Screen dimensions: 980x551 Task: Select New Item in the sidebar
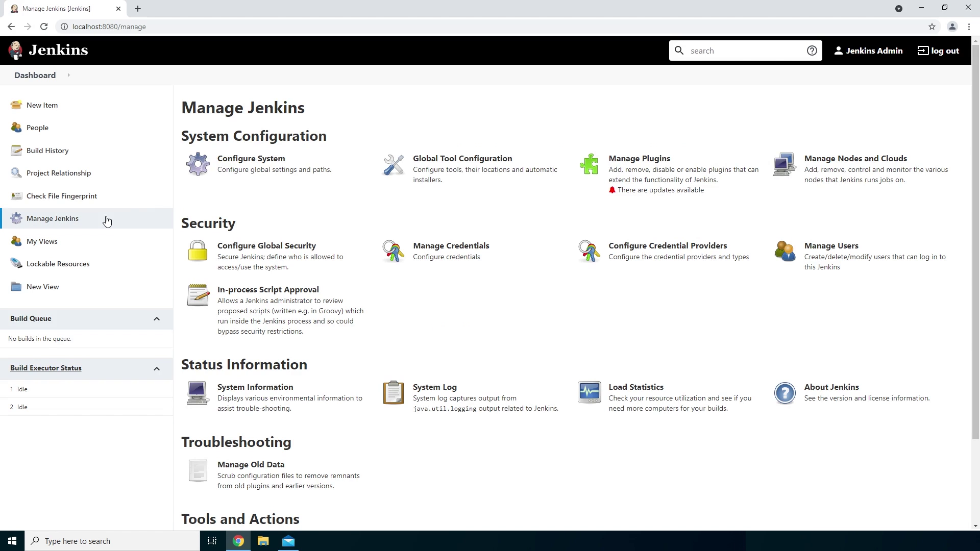pos(42,105)
